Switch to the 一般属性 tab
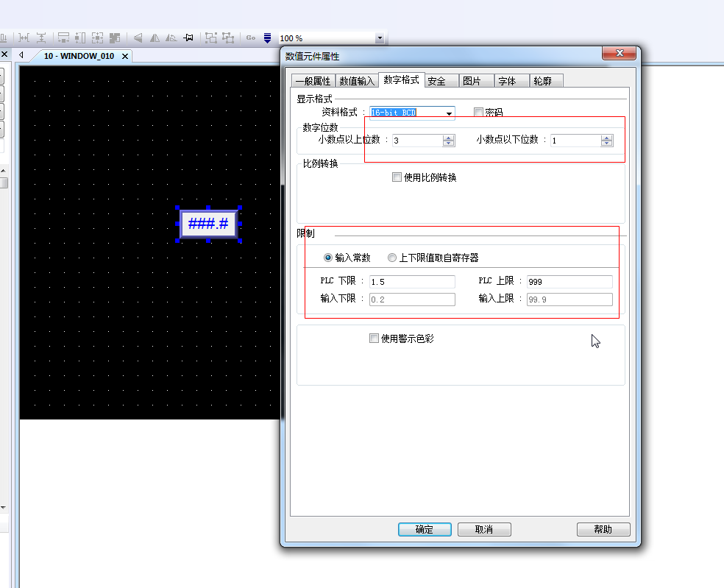The height and width of the screenshot is (588, 724). 313,81
